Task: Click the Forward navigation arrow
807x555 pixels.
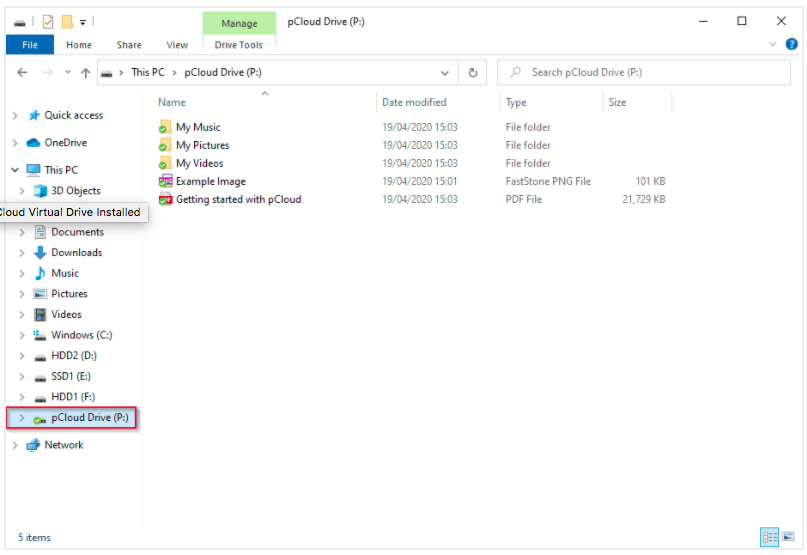Action: click(47, 73)
